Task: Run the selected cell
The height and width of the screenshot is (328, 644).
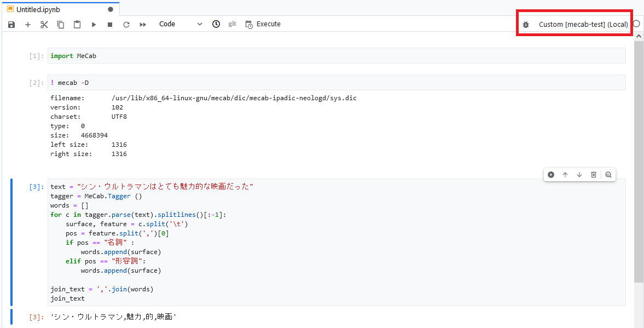Action: click(x=94, y=25)
